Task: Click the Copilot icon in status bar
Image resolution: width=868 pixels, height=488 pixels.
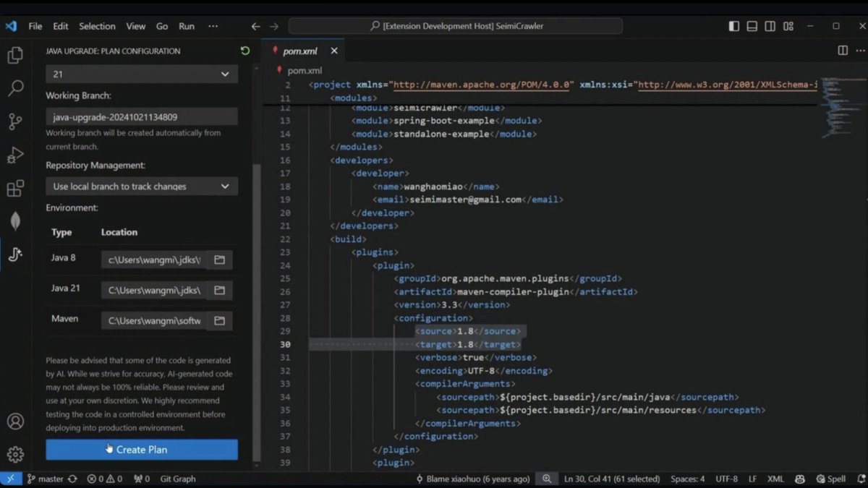Action: [799, 479]
